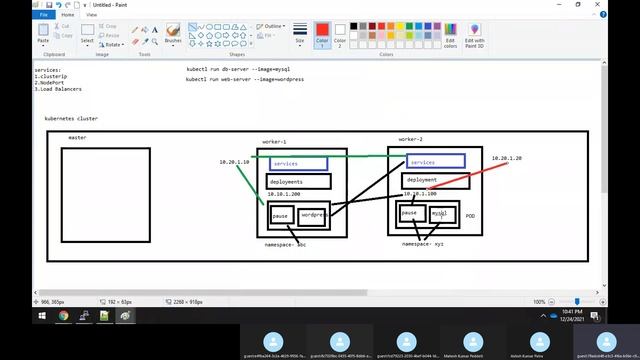This screenshot has height=360, width=640.
Task: Click the Redo arrow in title bar
Action: point(68,5)
